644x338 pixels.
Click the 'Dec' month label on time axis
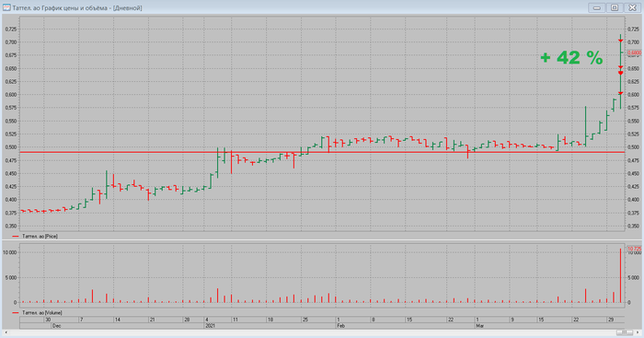pos(57,326)
